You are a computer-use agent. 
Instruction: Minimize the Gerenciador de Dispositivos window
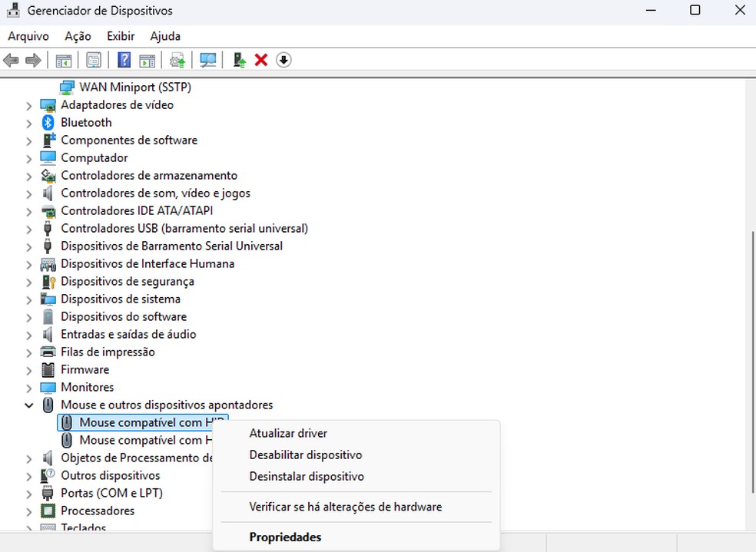click(651, 10)
